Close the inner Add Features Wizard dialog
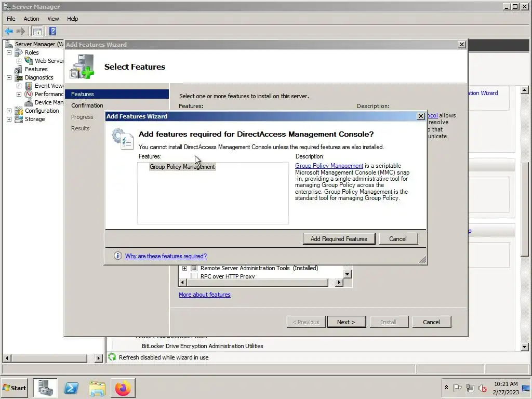532x399 pixels. 421,116
